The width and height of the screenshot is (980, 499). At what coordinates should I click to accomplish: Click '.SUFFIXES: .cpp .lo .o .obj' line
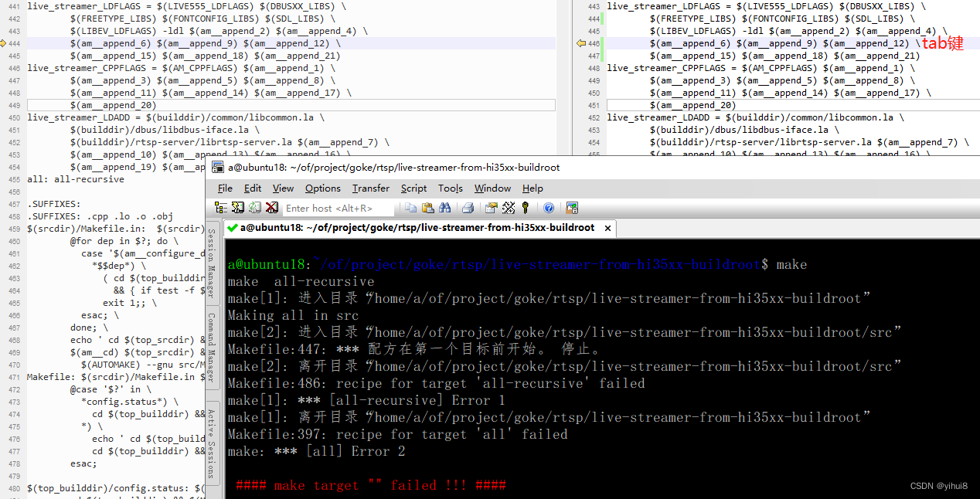pos(100,216)
